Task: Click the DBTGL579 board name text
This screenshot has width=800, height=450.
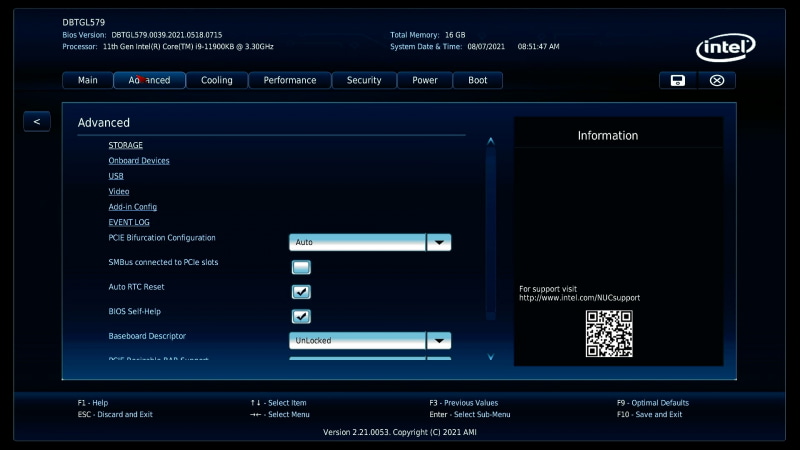Action: 84,22
